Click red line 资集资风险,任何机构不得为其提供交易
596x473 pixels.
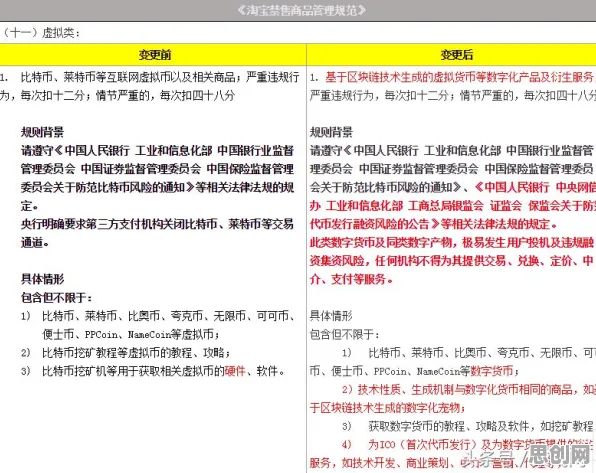pyautogui.click(x=452, y=260)
